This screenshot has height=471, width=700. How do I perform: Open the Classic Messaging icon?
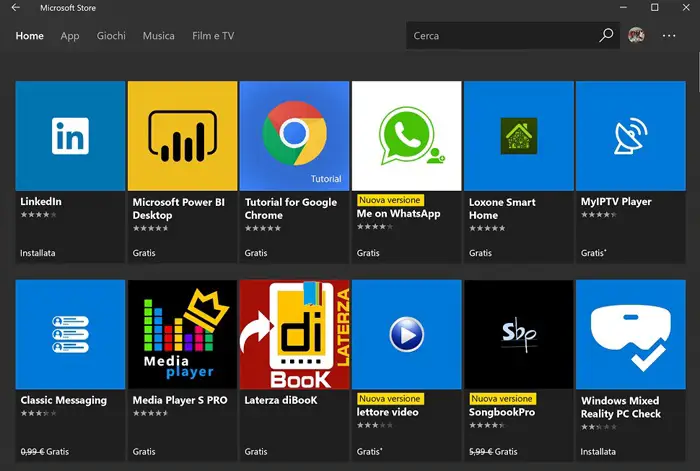coord(70,334)
